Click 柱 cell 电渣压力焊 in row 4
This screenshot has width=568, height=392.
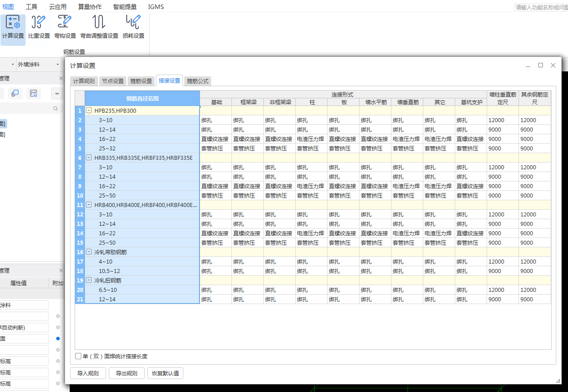click(311, 139)
